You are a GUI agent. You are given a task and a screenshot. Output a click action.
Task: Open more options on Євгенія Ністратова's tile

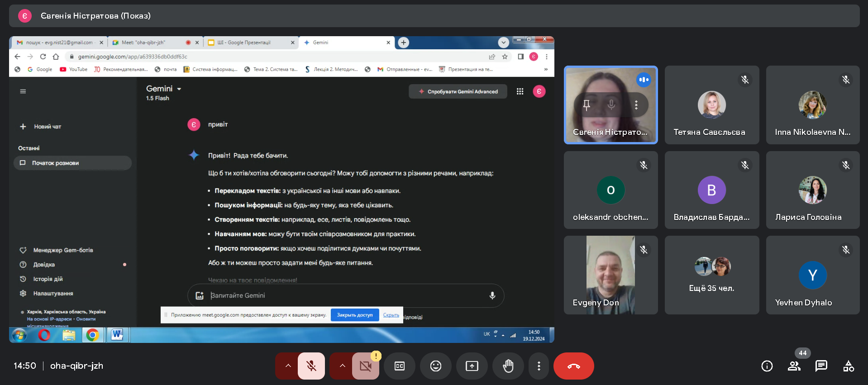click(636, 105)
